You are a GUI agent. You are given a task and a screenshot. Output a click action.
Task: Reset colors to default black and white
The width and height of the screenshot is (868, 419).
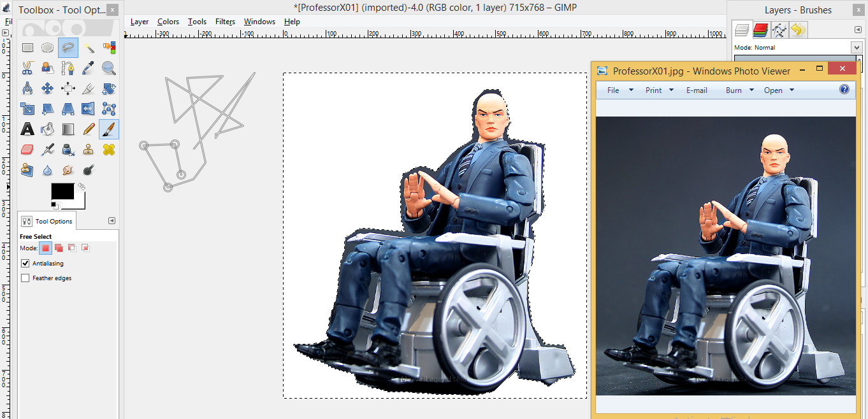(x=54, y=205)
